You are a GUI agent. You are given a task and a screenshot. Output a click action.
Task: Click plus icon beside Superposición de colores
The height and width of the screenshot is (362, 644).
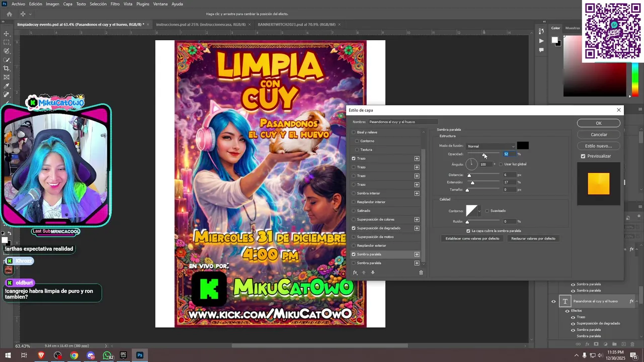point(417,219)
